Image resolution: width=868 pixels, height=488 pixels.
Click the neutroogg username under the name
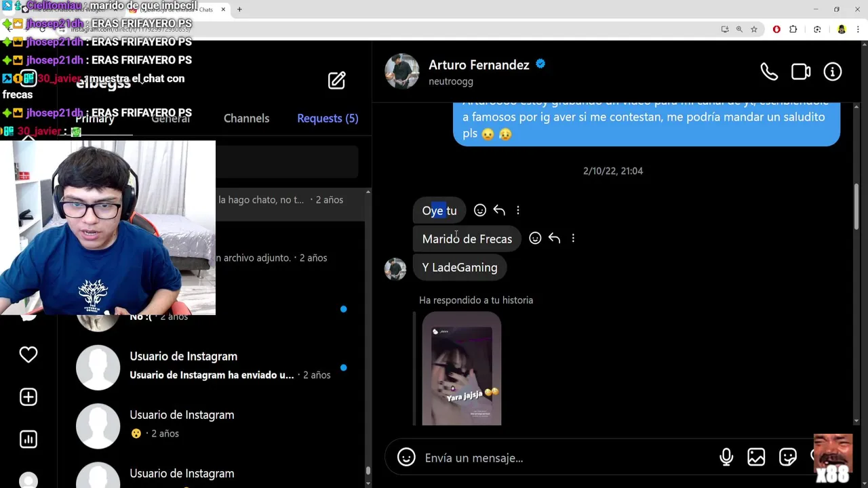tap(451, 81)
